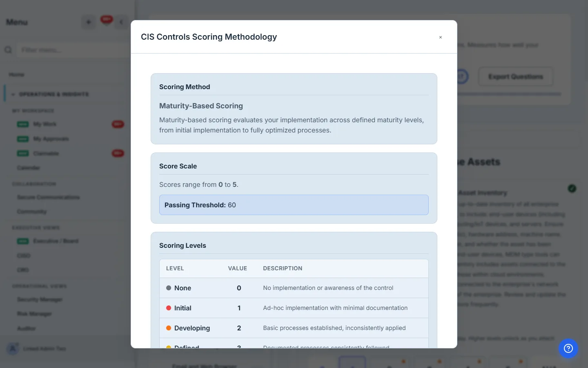Viewport: 588px width, 368px height.
Task: Click the green check icon near Asset Inventory
Action: 572,188
